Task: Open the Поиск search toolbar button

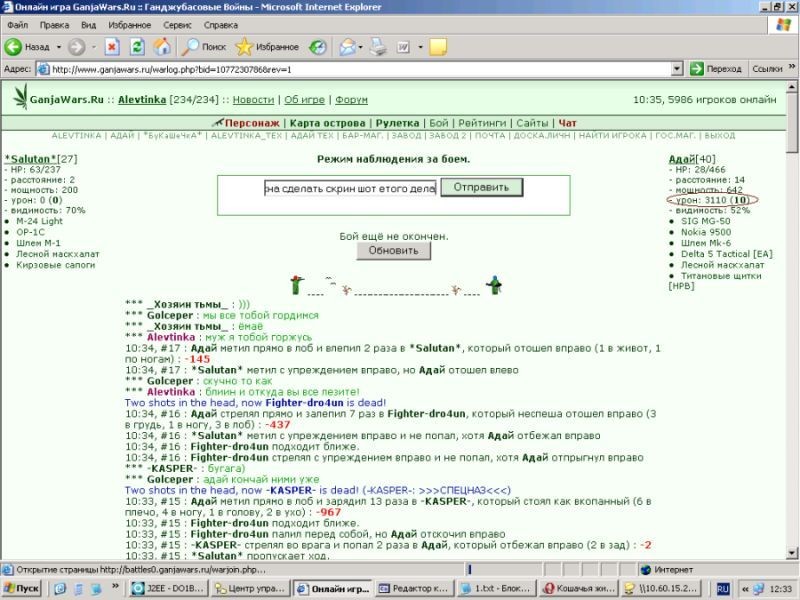Action: pos(204,47)
